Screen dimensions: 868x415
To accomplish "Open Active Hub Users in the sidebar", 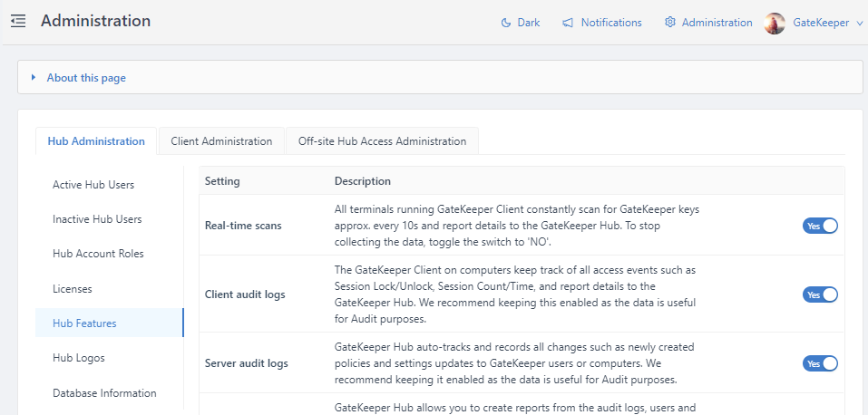I will tap(93, 185).
